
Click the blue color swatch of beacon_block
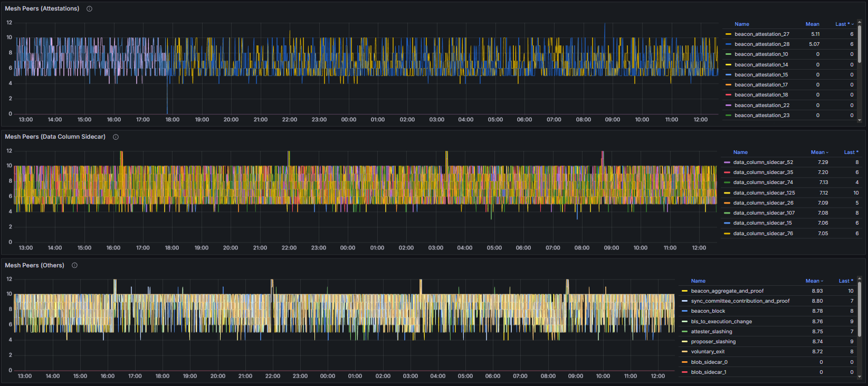(x=684, y=311)
